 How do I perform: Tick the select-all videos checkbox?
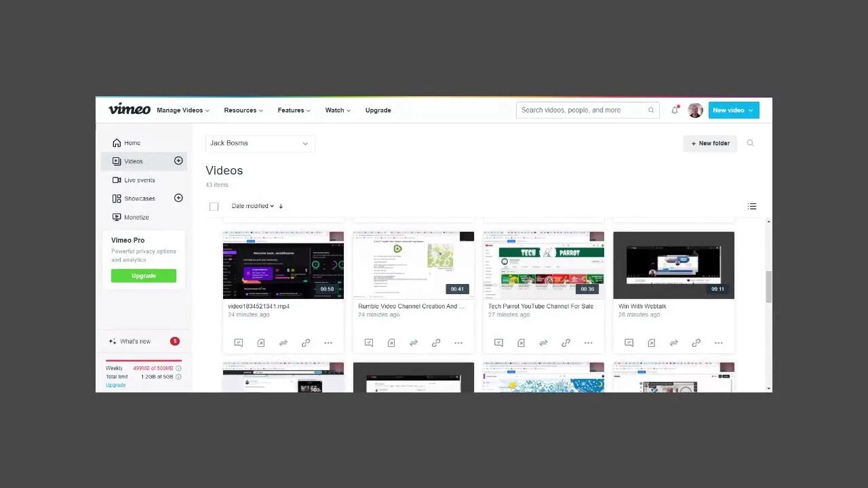[214, 207]
